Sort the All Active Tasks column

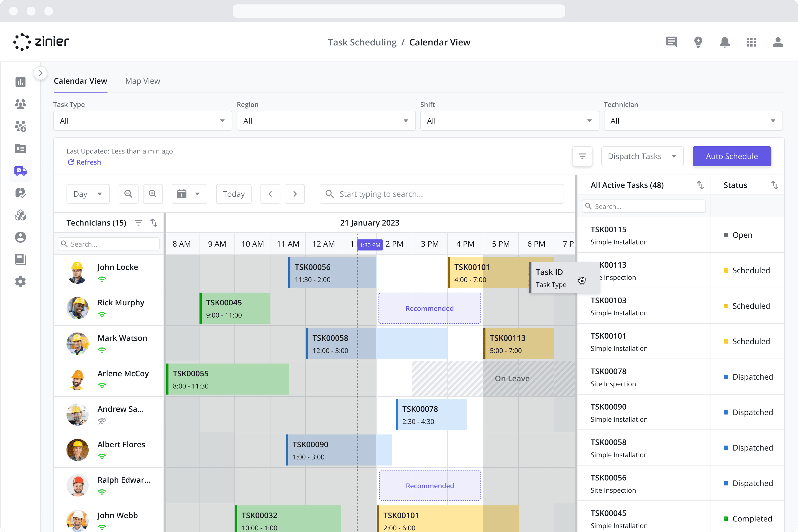[x=701, y=185]
